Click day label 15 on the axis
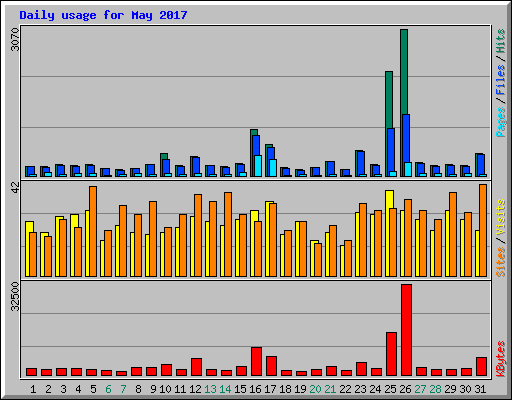This screenshot has width=512, height=400. pyautogui.click(x=240, y=389)
